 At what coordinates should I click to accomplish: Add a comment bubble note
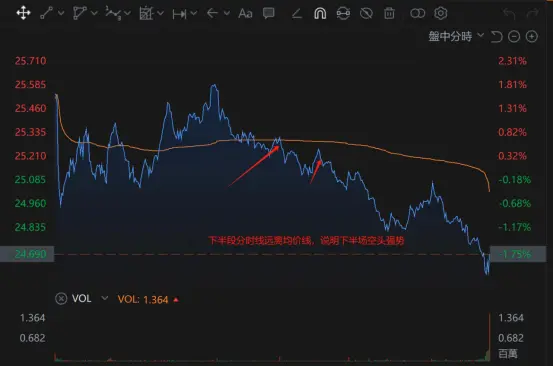coord(269,13)
